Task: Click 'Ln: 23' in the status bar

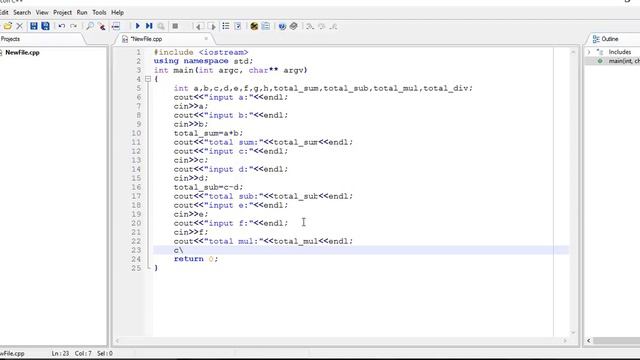Action: pos(60,353)
